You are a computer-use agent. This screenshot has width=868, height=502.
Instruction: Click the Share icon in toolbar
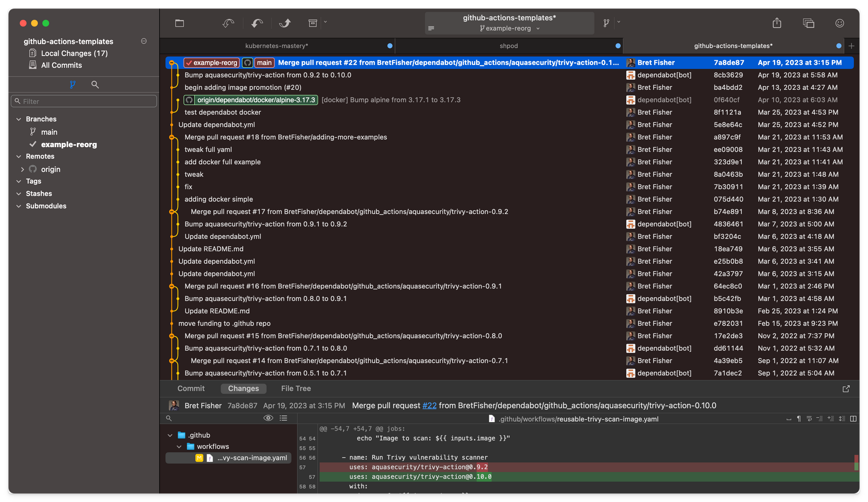pos(777,23)
